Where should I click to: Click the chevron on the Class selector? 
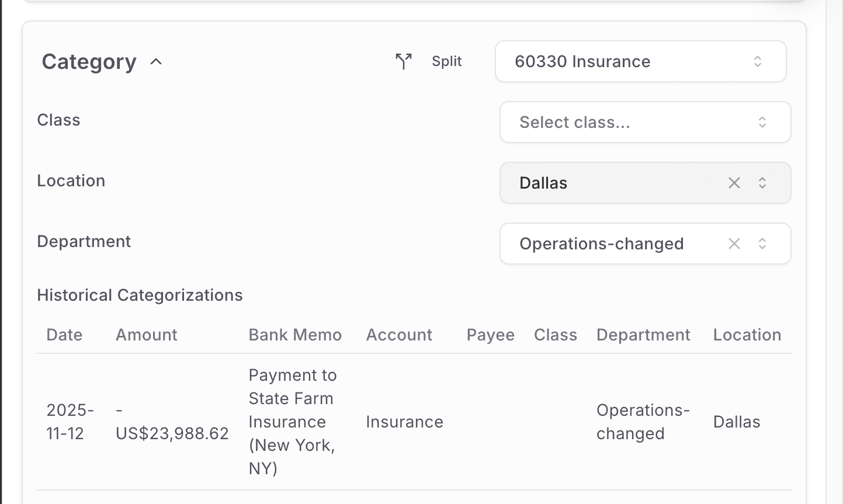click(x=762, y=122)
